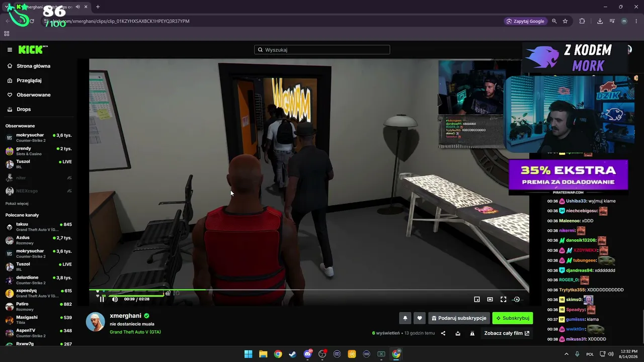Download the clip
Viewport: 644px width, 362px height.
pyautogui.click(x=458, y=333)
